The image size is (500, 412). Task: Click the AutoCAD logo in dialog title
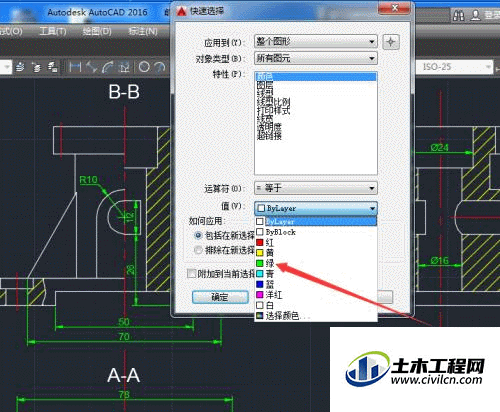point(182,12)
